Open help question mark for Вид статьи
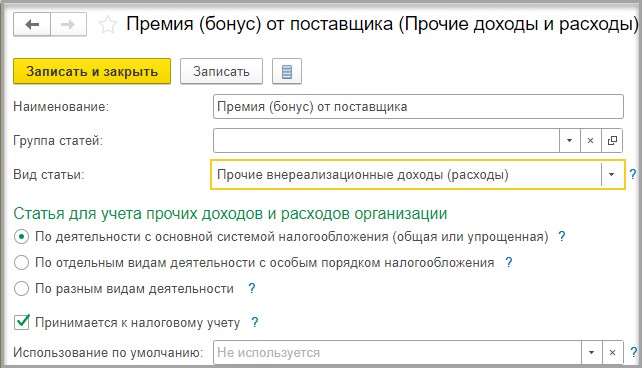This screenshot has height=368, width=642. 633,174
